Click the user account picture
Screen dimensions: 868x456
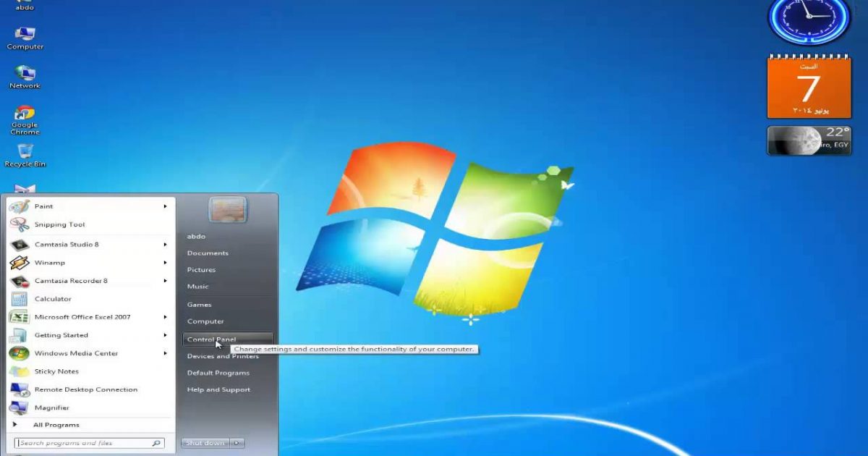[228, 210]
